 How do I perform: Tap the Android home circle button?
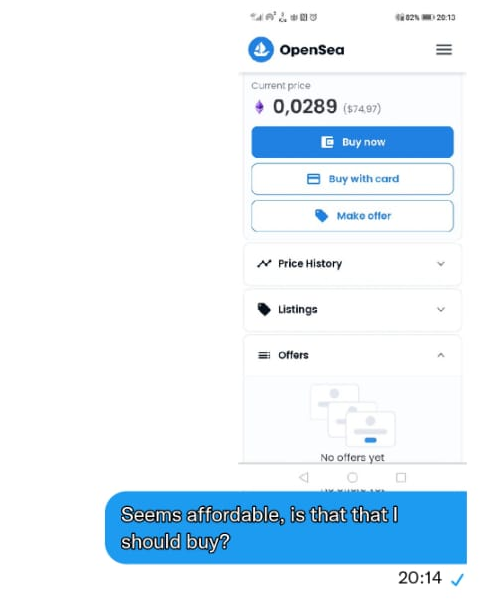(x=352, y=477)
